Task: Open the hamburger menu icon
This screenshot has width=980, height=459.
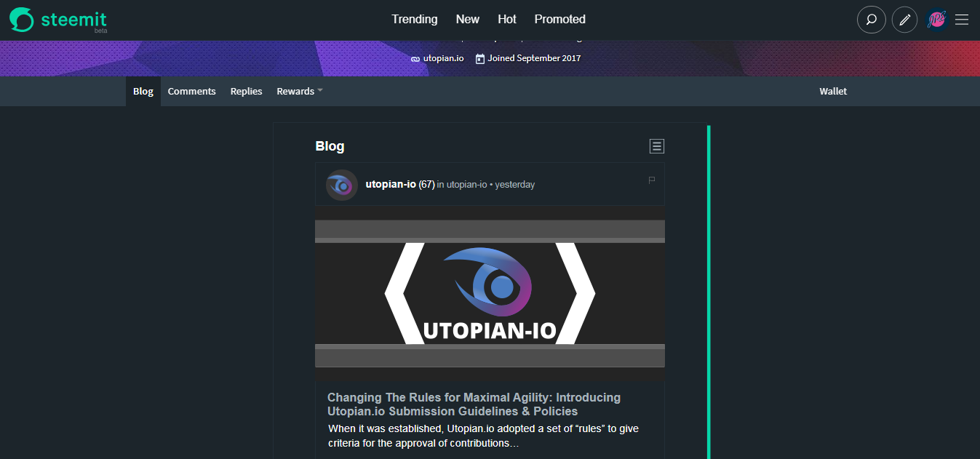Action: click(x=962, y=20)
